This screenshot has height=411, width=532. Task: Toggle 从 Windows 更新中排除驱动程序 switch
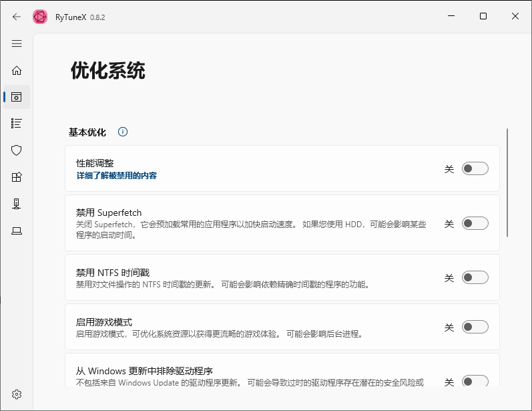click(x=475, y=382)
